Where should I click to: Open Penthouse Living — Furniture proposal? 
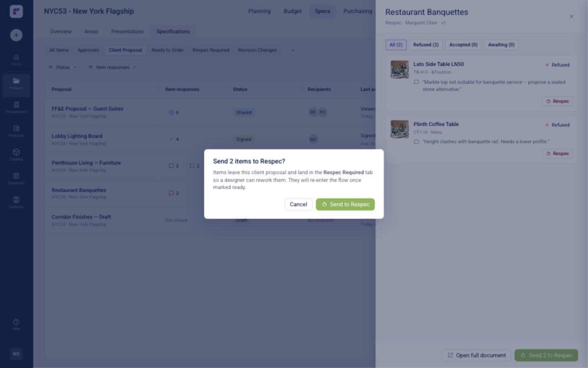[x=86, y=163]
